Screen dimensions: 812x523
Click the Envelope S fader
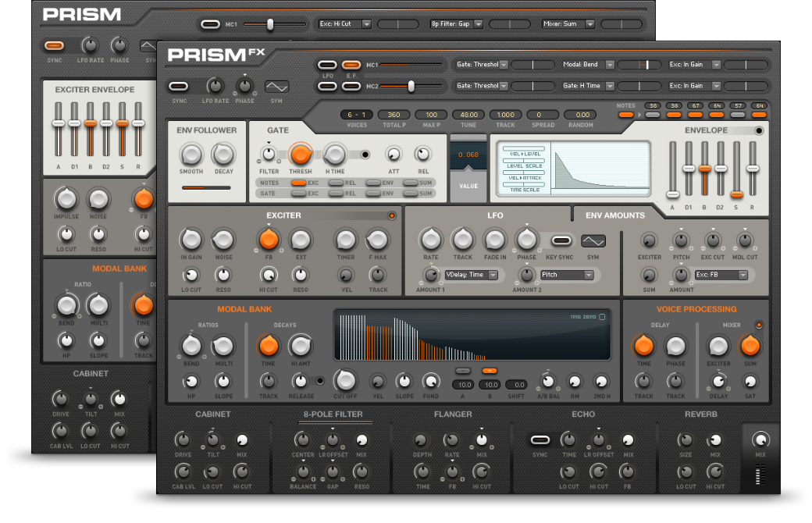pyautogui.click(x=736, y=194)
